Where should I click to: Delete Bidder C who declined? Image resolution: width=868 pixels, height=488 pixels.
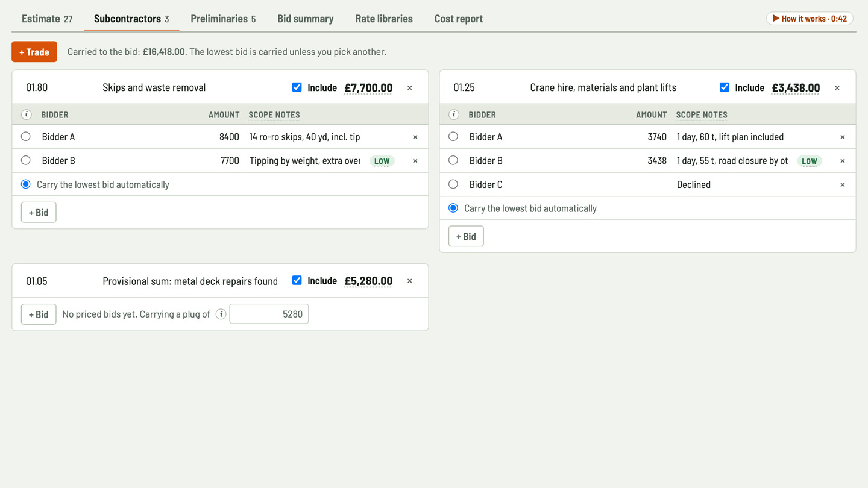(x=843, y=184)
